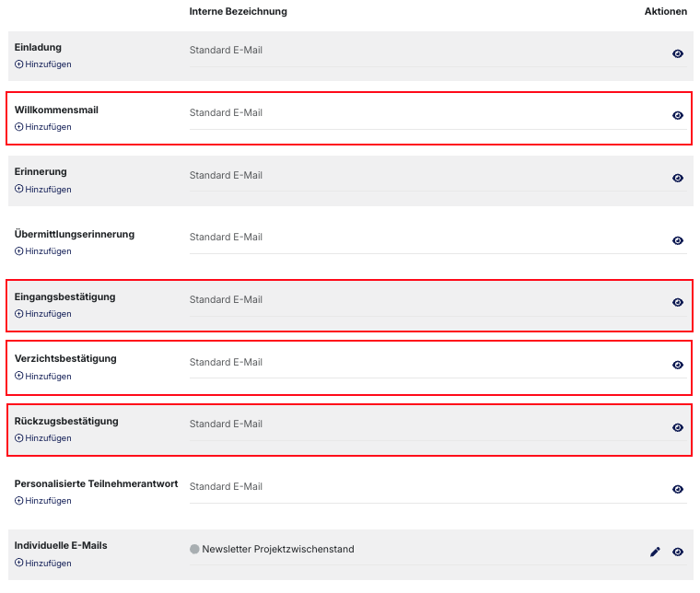Click the Interne Bezeichnung column header
700x593 pixels.
coord(238,11)
